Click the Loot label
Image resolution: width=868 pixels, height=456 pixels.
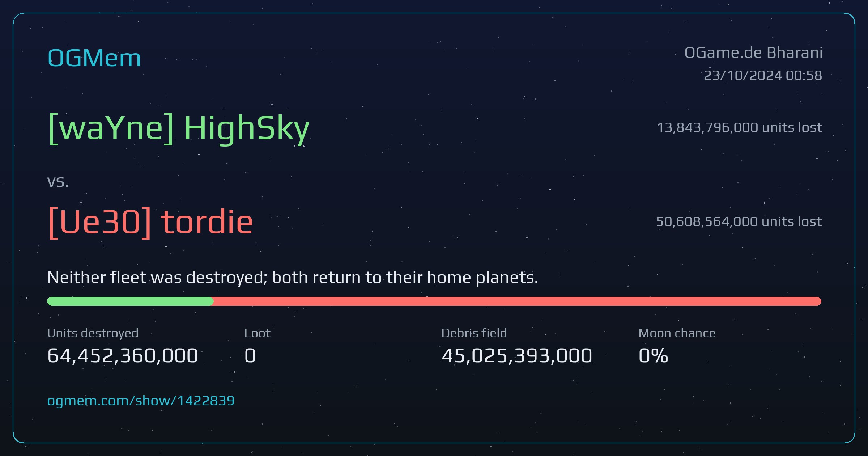point(257,333)
